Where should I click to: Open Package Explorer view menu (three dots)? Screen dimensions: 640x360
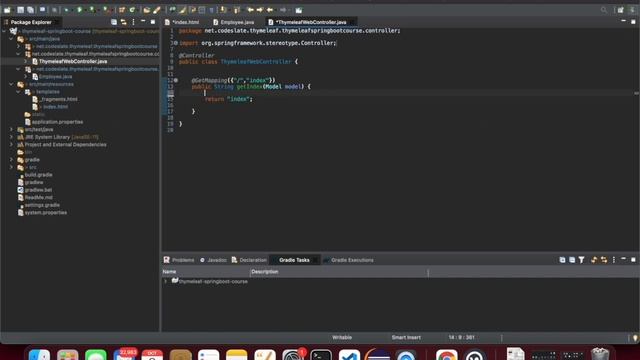pos(133,22)
